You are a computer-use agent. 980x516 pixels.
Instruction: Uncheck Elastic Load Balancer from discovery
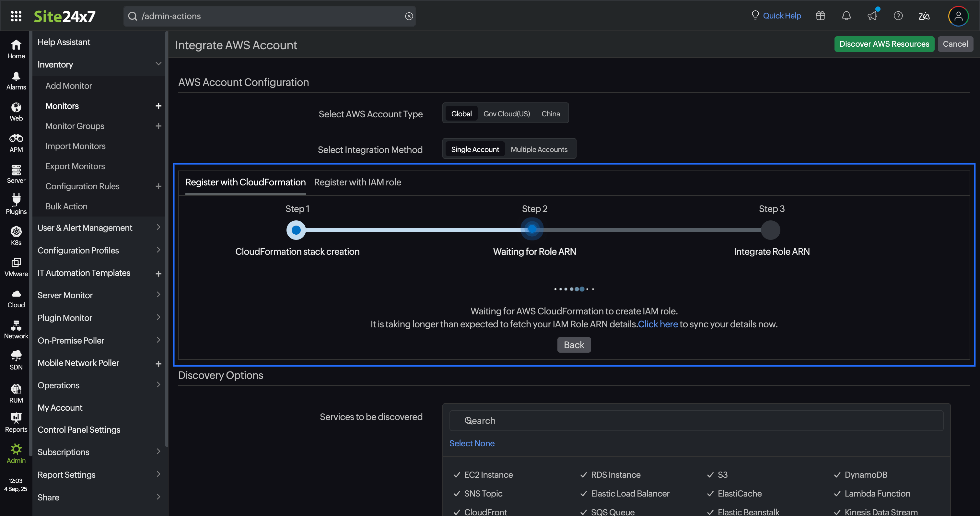click(583, 494)
